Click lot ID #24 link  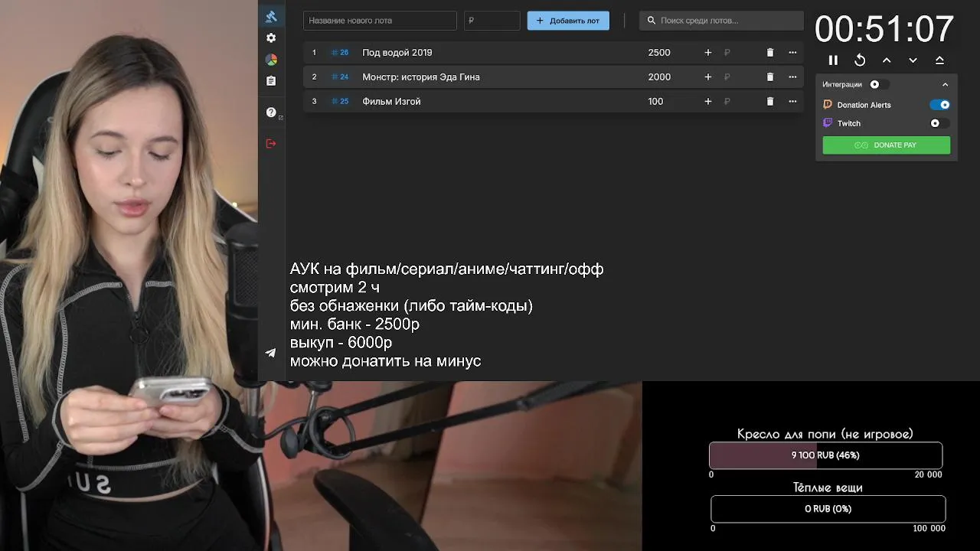(x=340, y=77)
